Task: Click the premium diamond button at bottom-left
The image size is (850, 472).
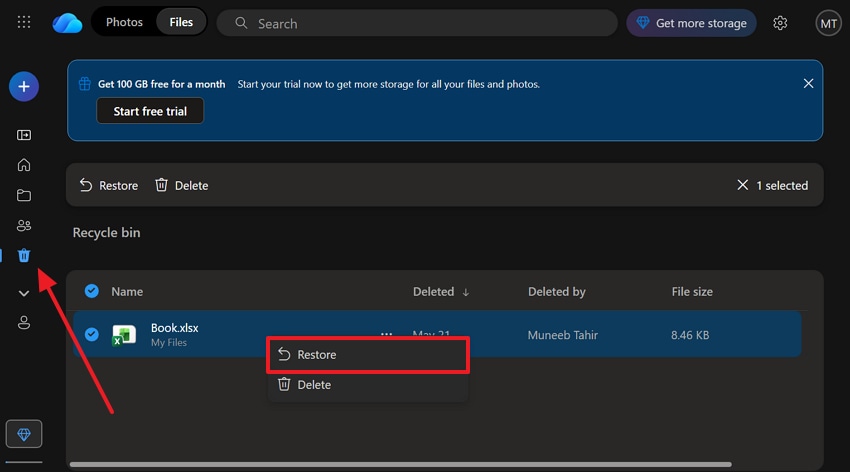Action: click(x=24, y=434)
